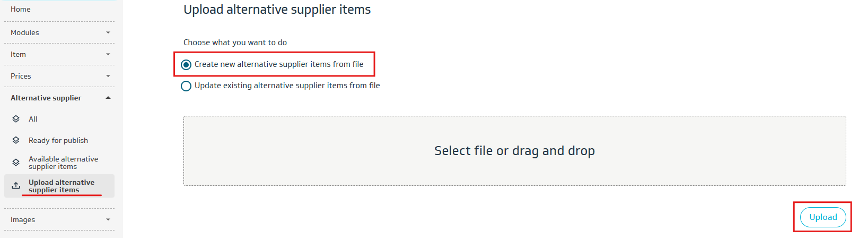Click the icon beside Available alternative supplier items
868x238 pixels.
pyautogui.click(x=16, y=163)
